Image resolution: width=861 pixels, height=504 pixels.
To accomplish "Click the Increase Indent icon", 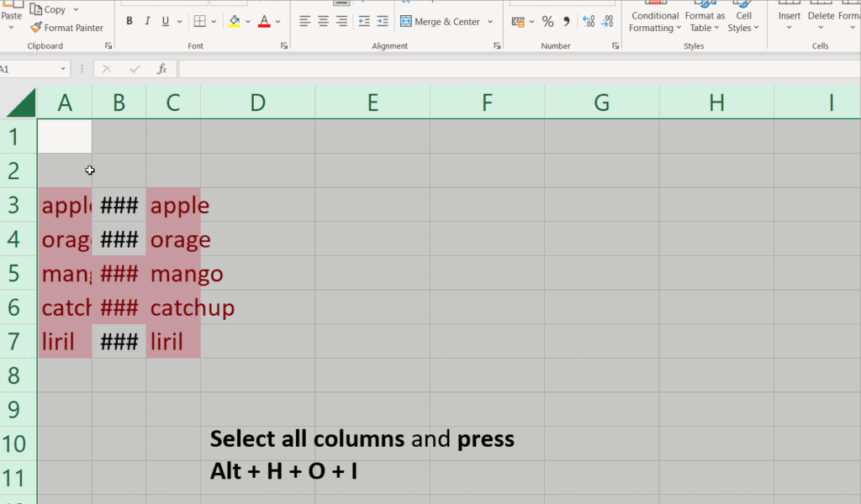I will (383, 21).
